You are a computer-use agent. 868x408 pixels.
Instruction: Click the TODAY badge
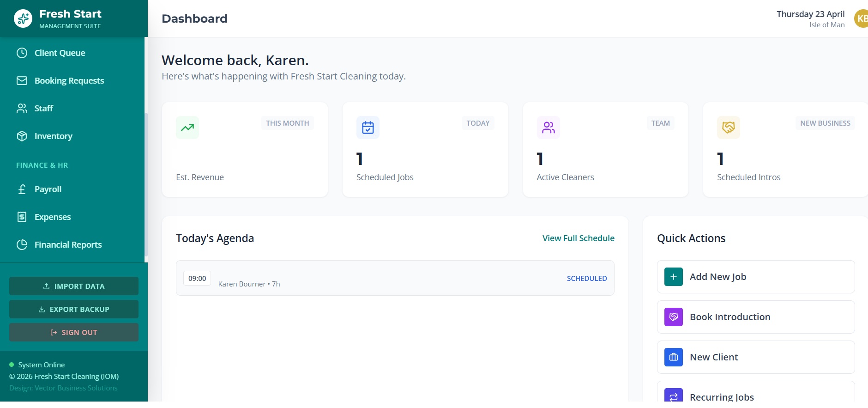coord(478,123)
